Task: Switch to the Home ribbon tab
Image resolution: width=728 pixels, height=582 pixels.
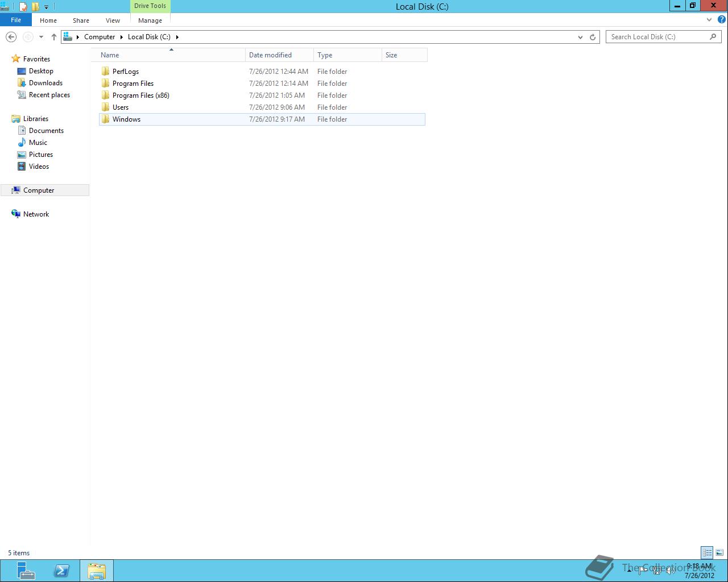Action: pyautogui.click(x=48, y=20)
